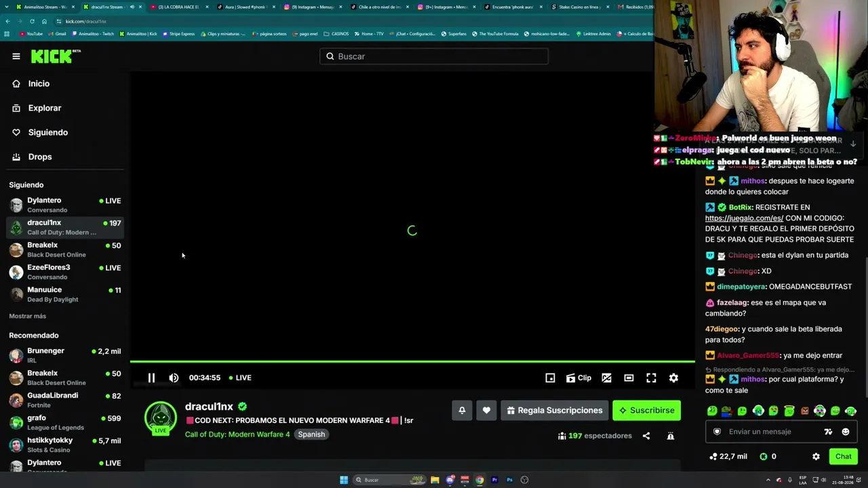
Task: Switch to theater mode view
Action: point(629,378)
